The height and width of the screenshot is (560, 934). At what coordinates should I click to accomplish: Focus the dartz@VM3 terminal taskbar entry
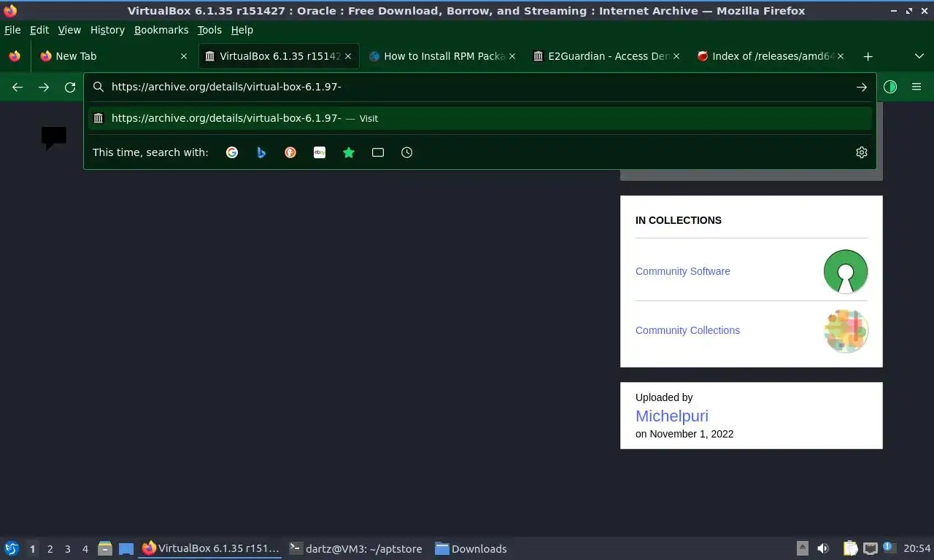click(x=356, y=548)
